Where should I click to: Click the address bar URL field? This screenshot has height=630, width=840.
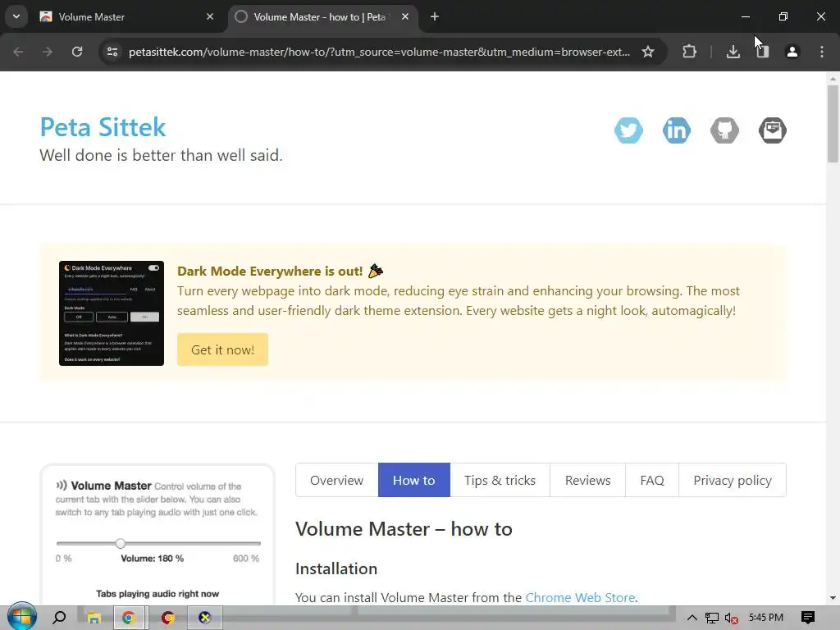click(x=379, y=52)
